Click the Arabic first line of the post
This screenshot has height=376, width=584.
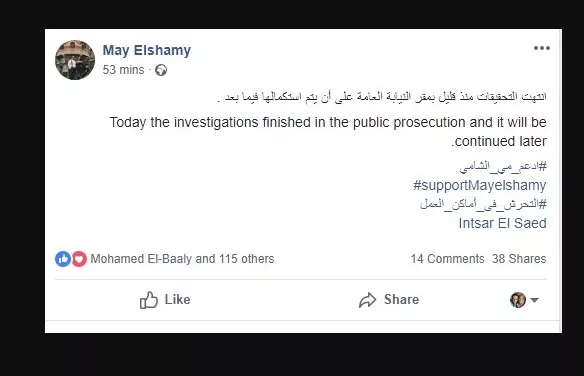[x=382, y=97]
